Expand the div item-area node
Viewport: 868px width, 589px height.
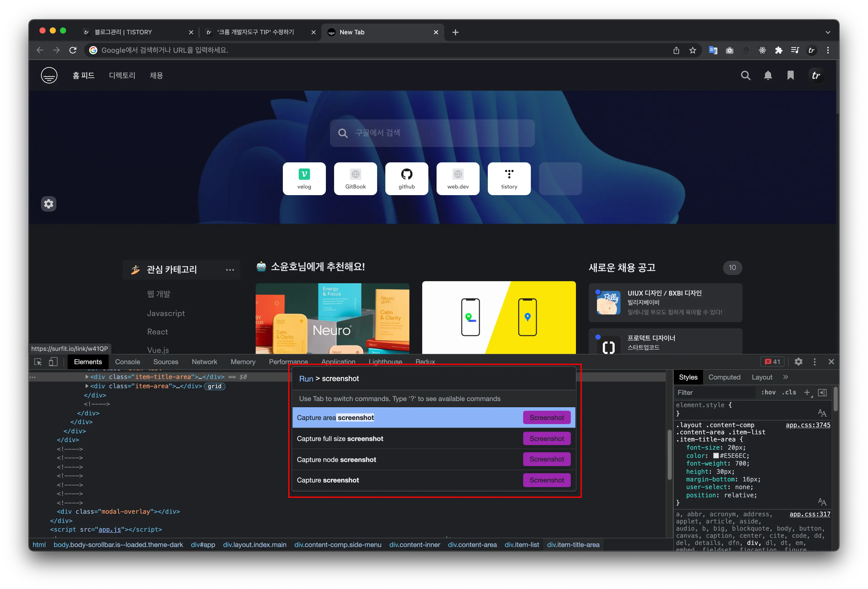coord(87,386)
